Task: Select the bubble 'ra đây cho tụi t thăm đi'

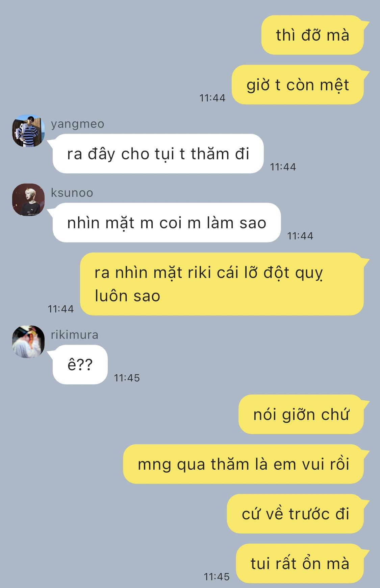Action: [x=158, y=154]
